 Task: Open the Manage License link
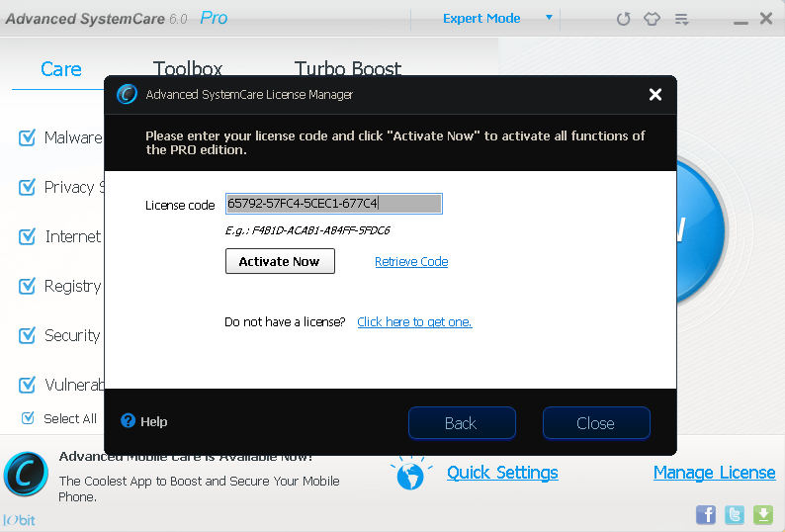coord(714,473)
